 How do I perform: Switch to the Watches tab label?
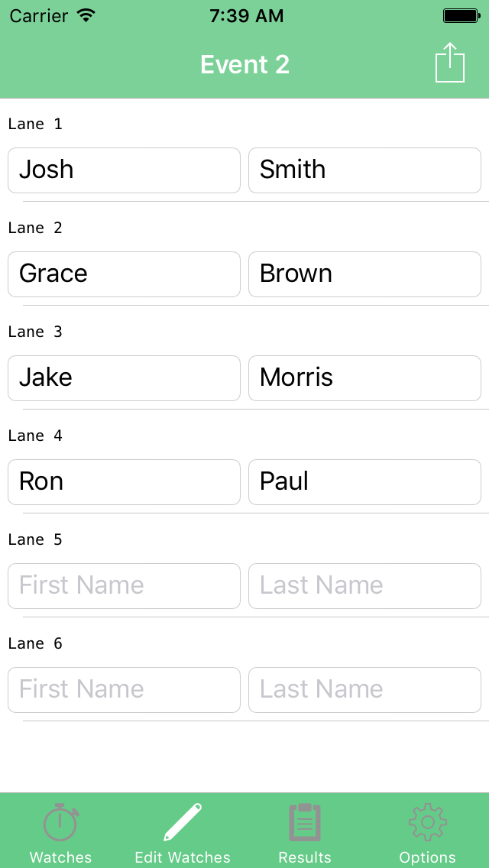point(60,857)
